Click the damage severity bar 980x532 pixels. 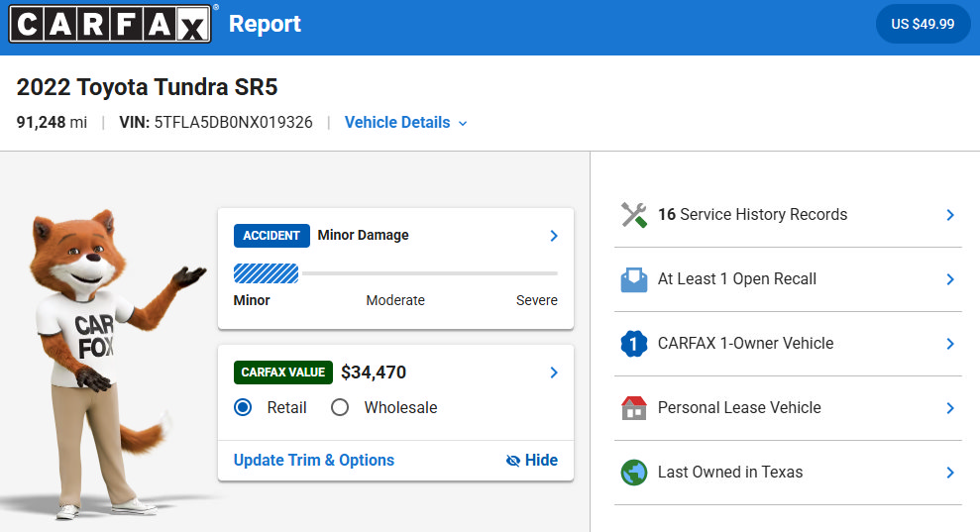[395, 273]
